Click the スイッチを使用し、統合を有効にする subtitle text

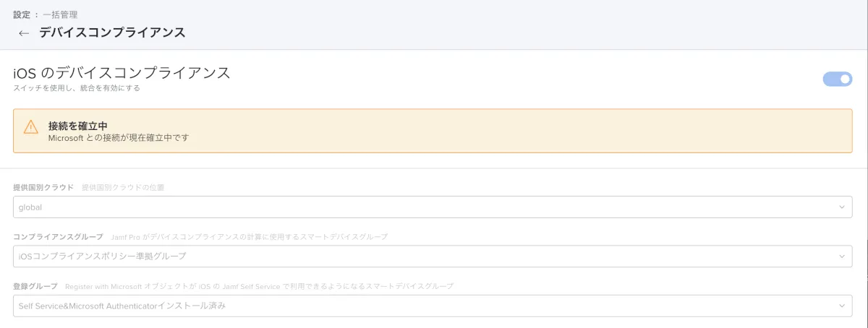point(76,89)
